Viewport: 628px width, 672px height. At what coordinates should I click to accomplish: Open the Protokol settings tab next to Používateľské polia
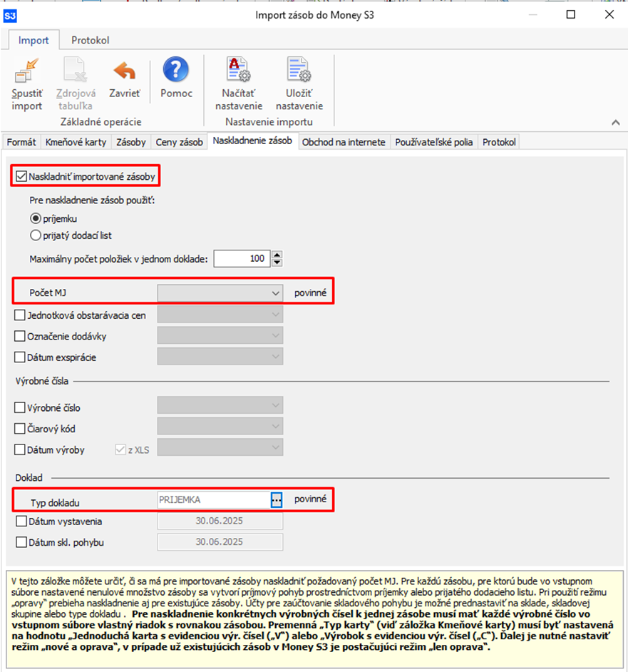click(x=499, y=142)
